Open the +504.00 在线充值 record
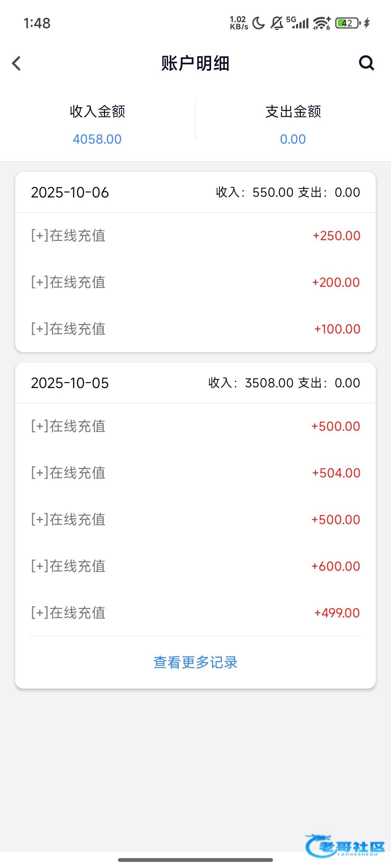 [x=195, y=473]
